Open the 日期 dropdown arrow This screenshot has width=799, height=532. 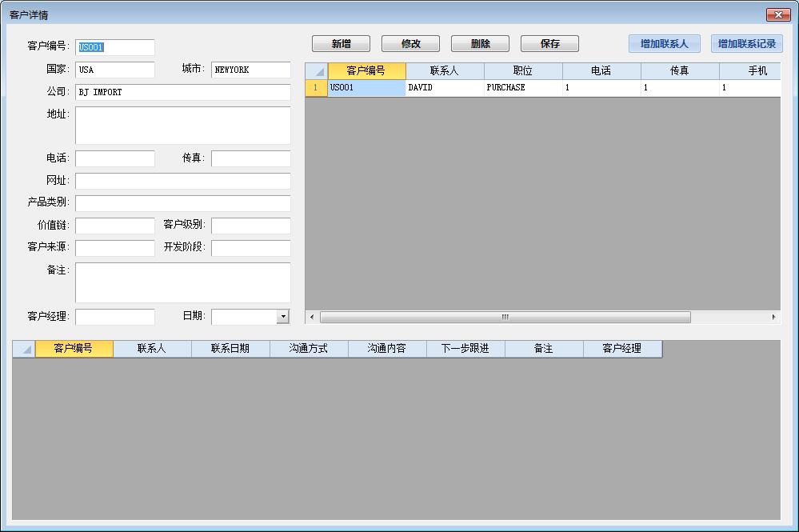(283, 317)
